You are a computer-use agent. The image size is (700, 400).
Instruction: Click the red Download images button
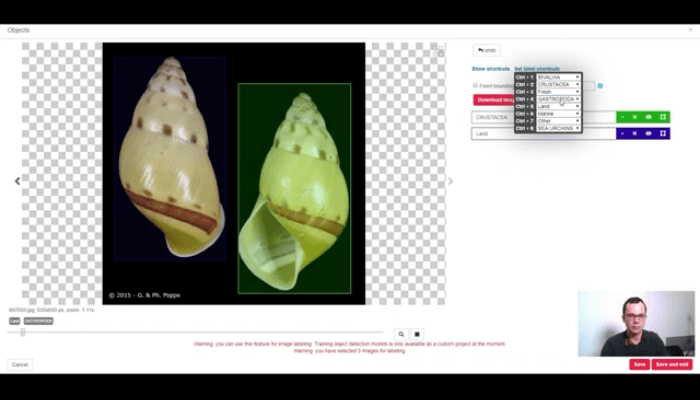click(x=494, y=100)
